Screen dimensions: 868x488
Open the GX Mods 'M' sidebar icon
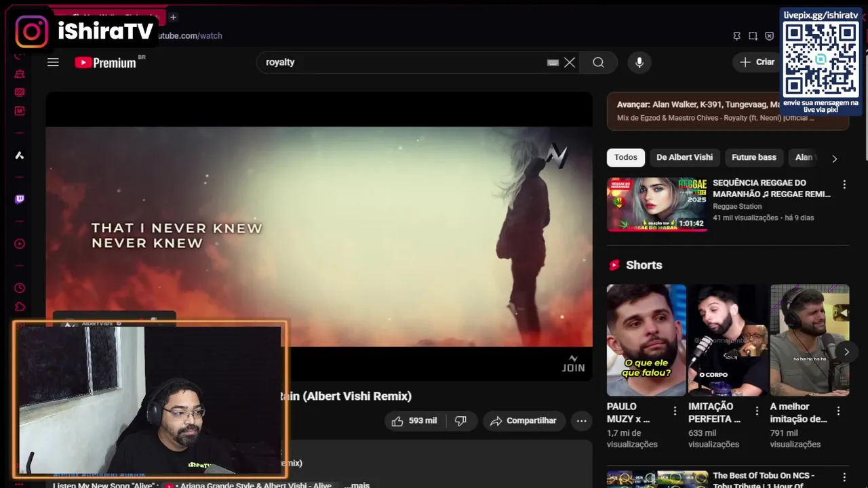coord(20,110)
